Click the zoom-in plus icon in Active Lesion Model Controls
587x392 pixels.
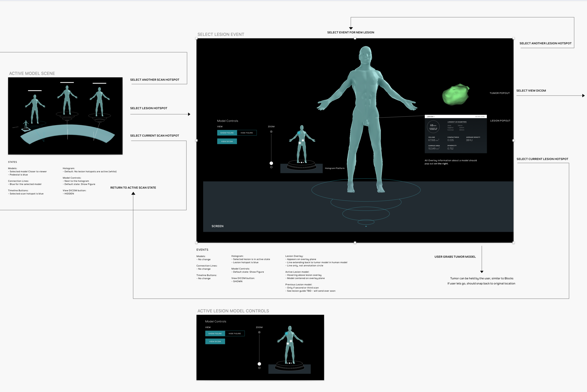(259, 332)
